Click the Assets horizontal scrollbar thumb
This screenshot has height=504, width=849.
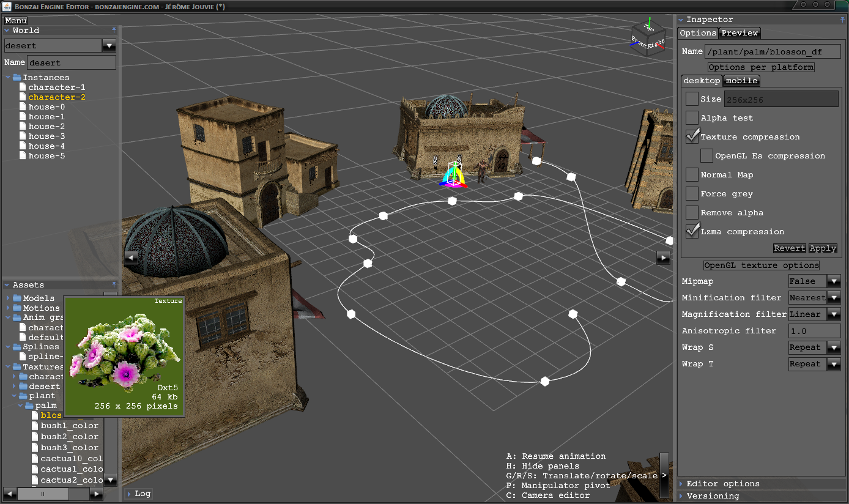43,494
